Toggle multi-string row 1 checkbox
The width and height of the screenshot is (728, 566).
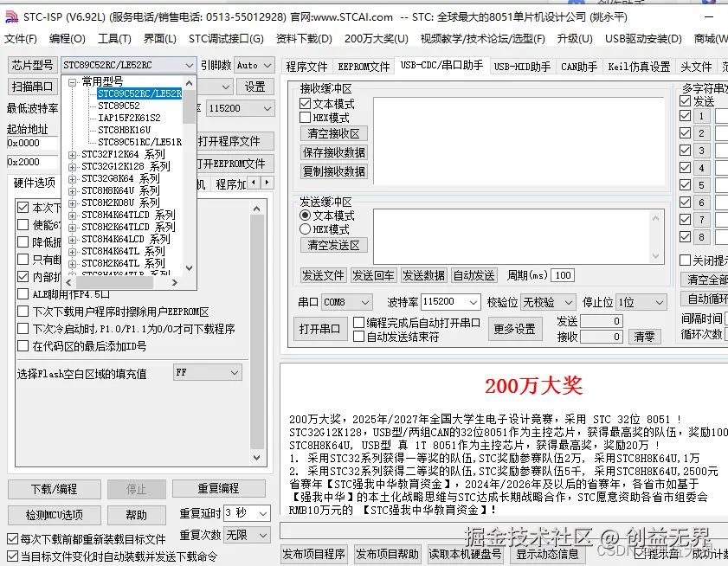click(x=685, y=116)
